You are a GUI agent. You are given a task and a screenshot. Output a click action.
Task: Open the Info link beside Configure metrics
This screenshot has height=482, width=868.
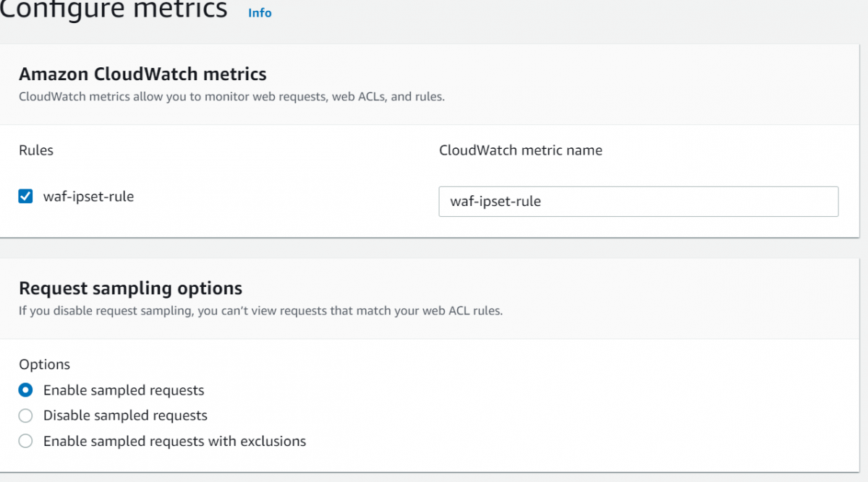(x=260, y=13)
